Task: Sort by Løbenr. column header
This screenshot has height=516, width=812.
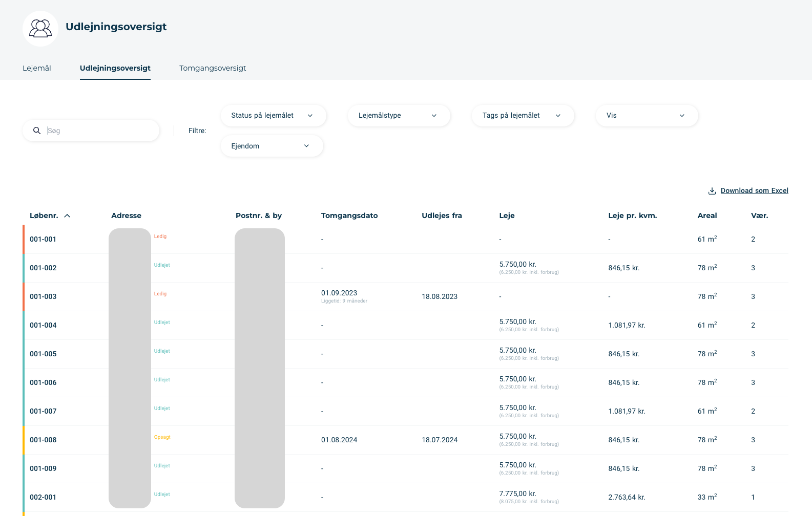Action: [44, 216]
